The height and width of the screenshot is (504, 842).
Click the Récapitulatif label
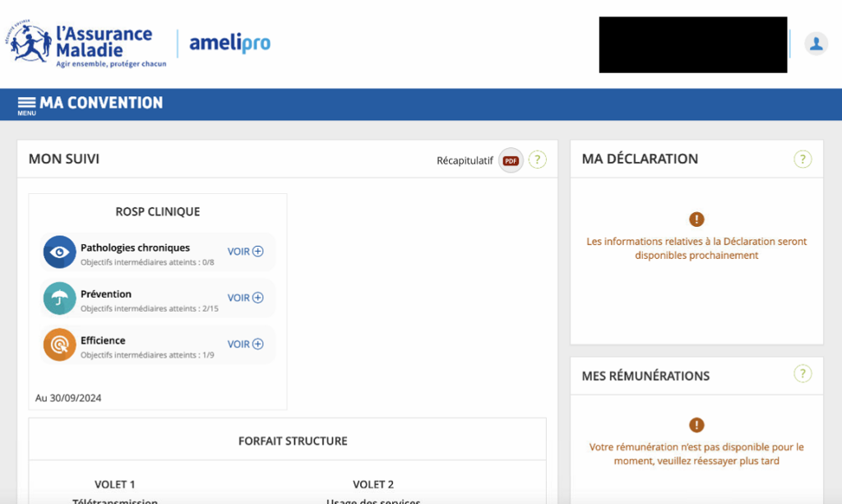[x=465, y=160]
